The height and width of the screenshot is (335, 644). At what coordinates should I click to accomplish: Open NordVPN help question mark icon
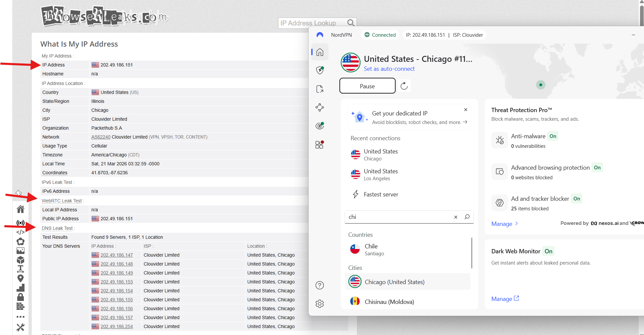(x=320, y=285)
